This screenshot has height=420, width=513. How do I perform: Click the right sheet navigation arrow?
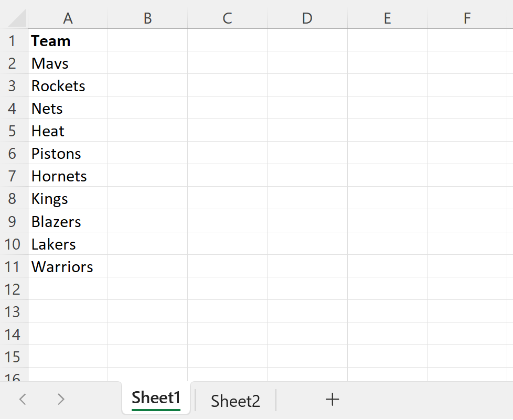pyautogui.click(x=61, y=400)
